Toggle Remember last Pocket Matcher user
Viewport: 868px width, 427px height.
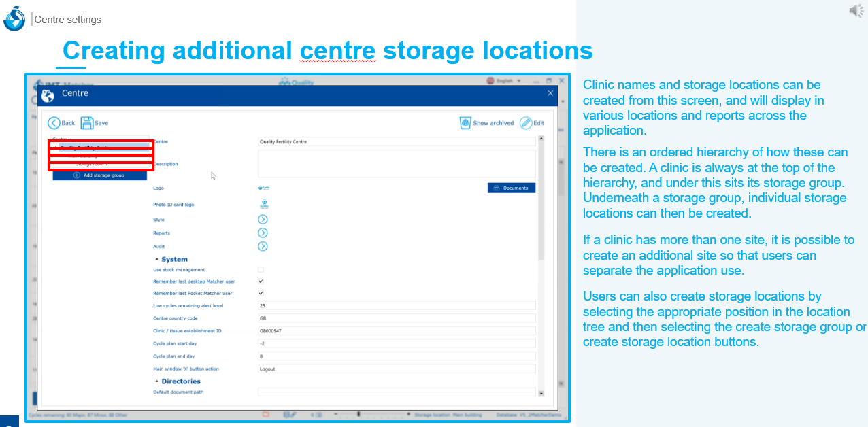pos(261,294)
